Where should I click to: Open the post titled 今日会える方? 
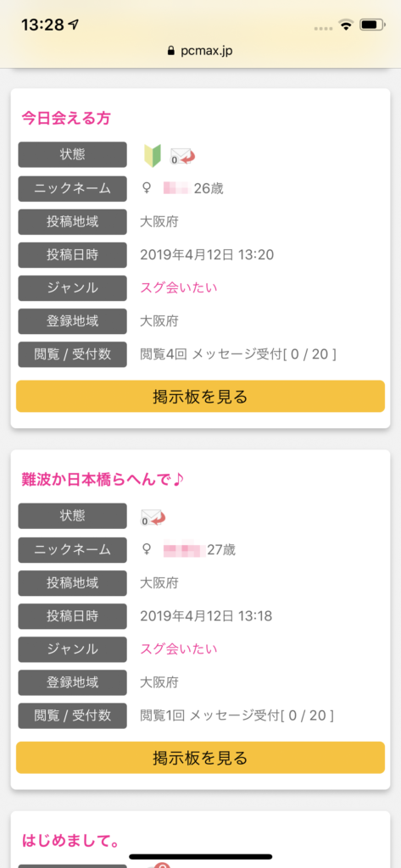[66, 118]
